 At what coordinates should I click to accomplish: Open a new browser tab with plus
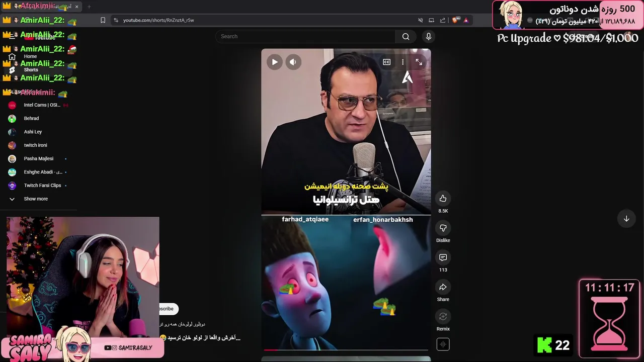tap(89, 7)
